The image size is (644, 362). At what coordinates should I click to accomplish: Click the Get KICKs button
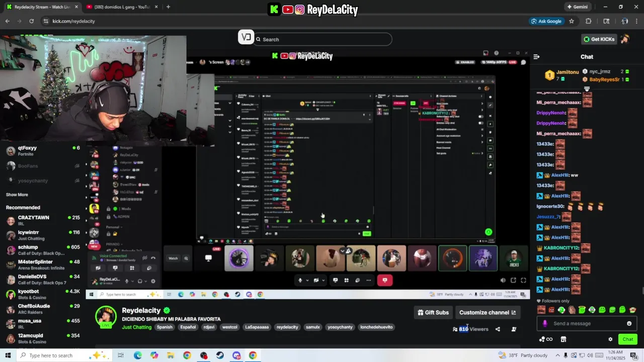[x=599, y=39]
